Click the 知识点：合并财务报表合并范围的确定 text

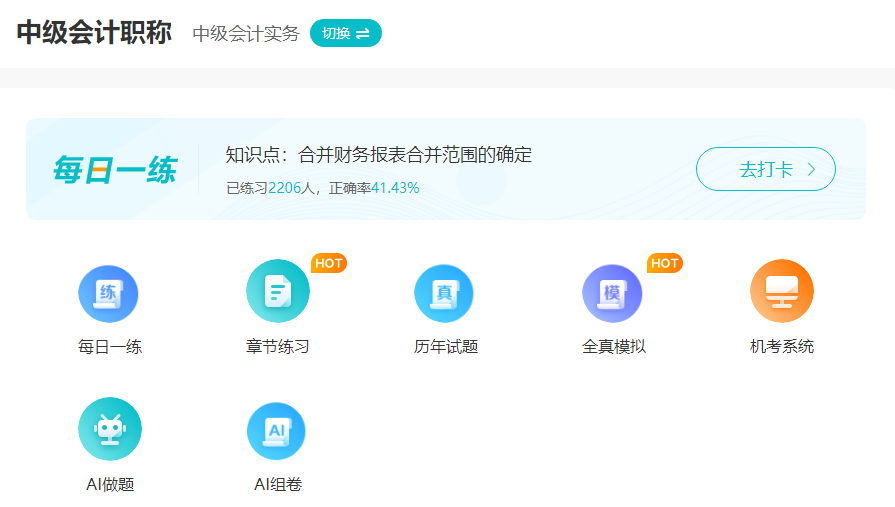pos(378,155)
